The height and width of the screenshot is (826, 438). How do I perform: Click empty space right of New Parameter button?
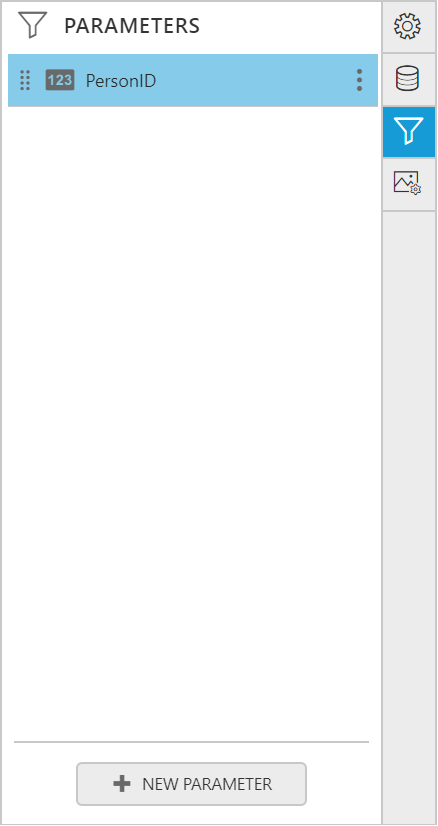click(x=343, y=784)
